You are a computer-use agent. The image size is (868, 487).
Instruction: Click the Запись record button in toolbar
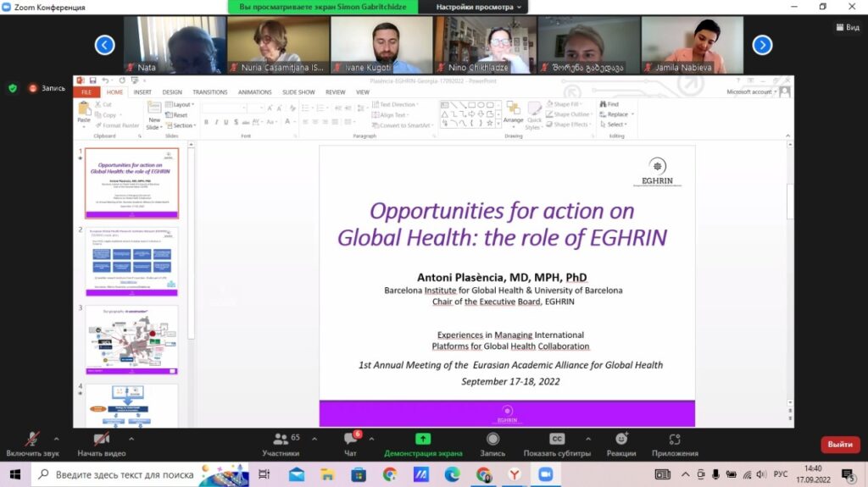coord(492,445)
